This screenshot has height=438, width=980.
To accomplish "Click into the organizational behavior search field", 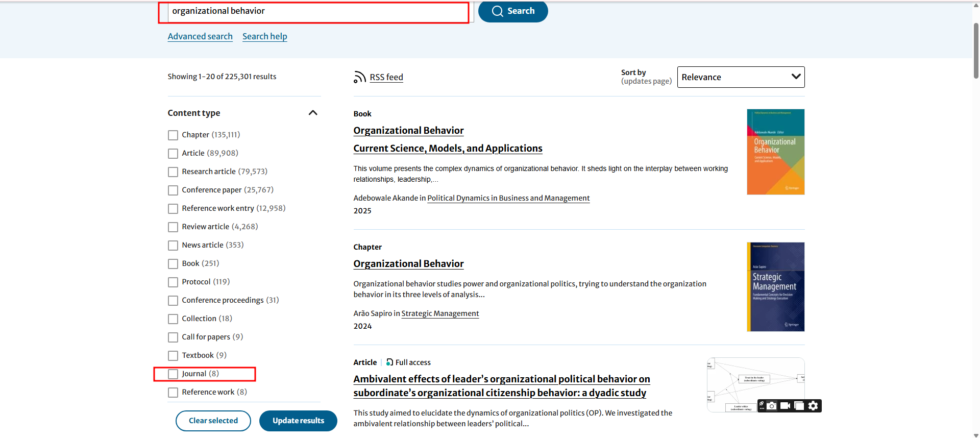I will click(x=316, y=12).
